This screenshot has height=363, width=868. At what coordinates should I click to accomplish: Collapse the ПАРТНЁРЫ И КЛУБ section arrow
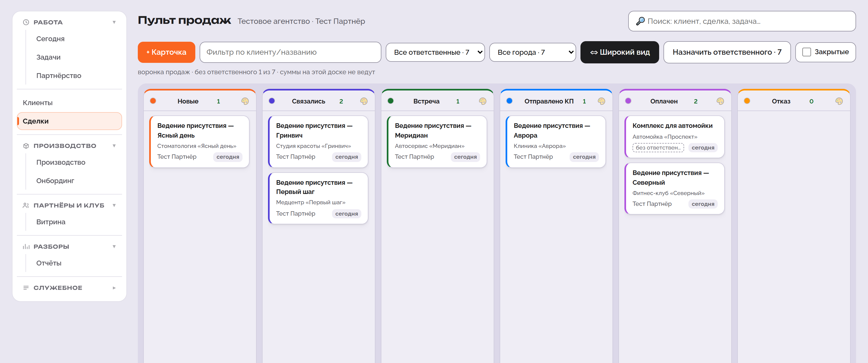click(114, 205)
